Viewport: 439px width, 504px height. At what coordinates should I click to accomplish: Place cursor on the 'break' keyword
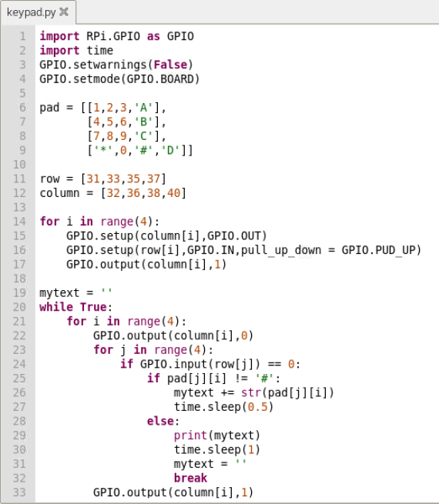click(190, 478)
